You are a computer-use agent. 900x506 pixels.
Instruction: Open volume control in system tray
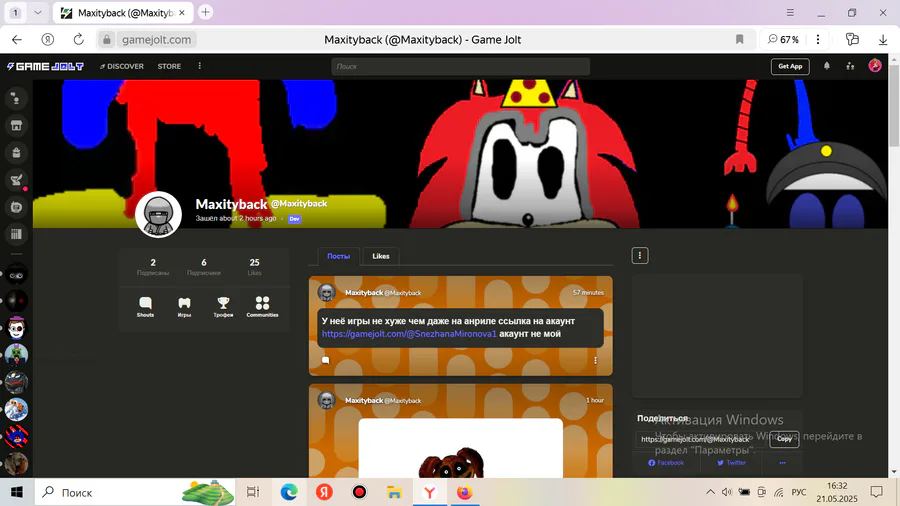(727, 492)
